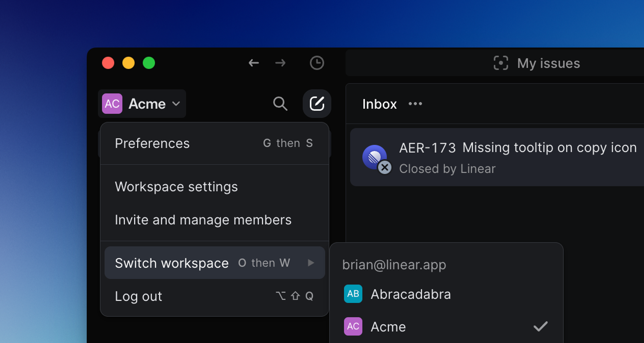Switch to the Abracadabra workspace
The image size is (644, 343).
[411, 294]
